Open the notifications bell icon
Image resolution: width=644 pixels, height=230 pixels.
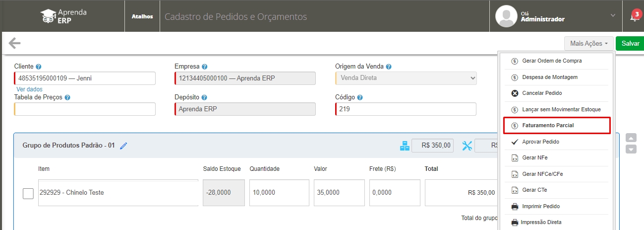tap(634, 16)
